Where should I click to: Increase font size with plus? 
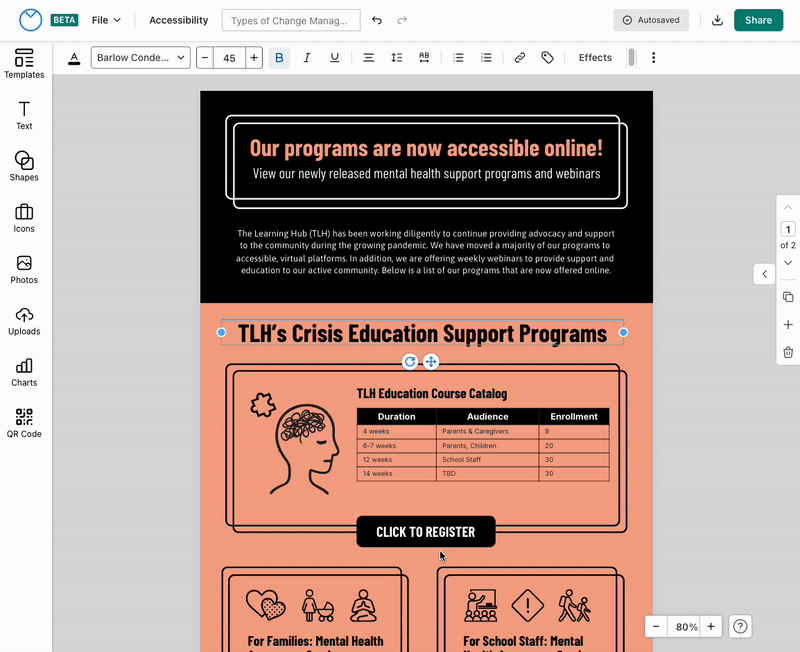pyautogui.click(x=254, y=58)
